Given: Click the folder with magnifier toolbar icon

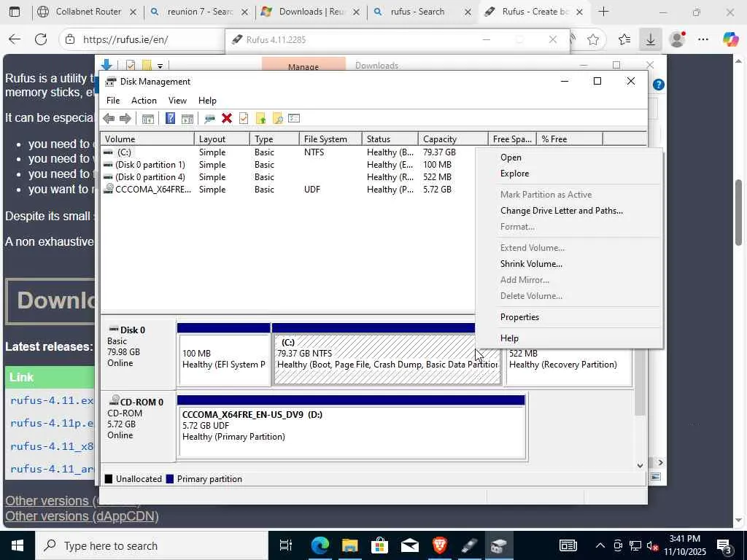Looking at the screenshot, I should point(277,119).
